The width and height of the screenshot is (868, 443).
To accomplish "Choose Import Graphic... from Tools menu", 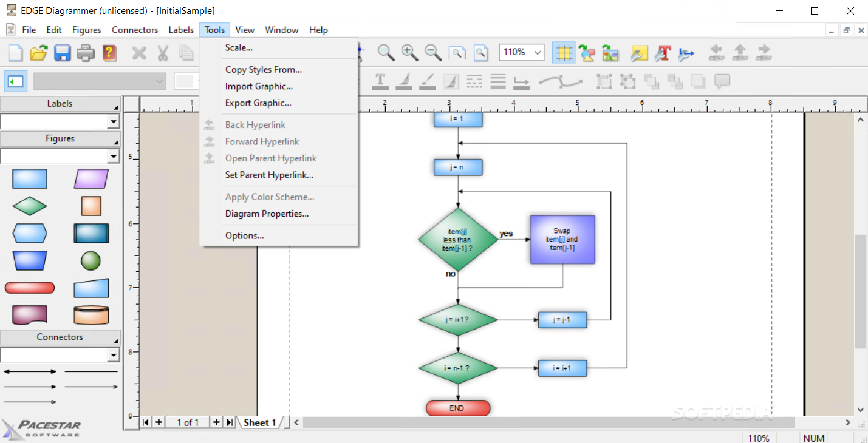I will click(259, 86).
